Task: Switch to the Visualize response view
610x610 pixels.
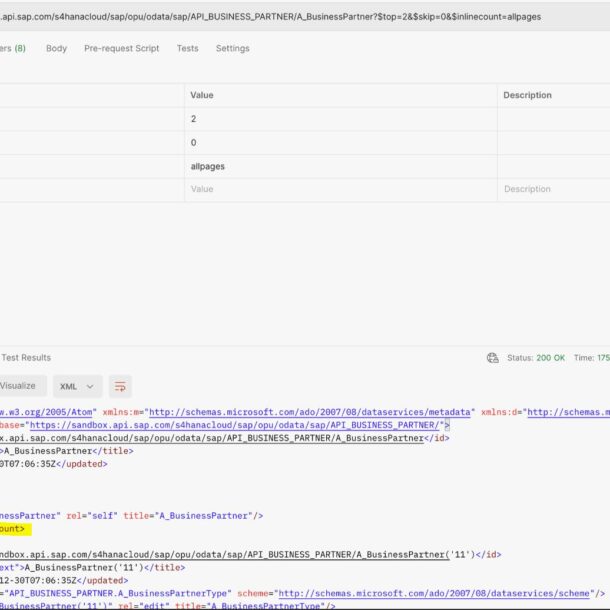Action: tap(22, 386)
